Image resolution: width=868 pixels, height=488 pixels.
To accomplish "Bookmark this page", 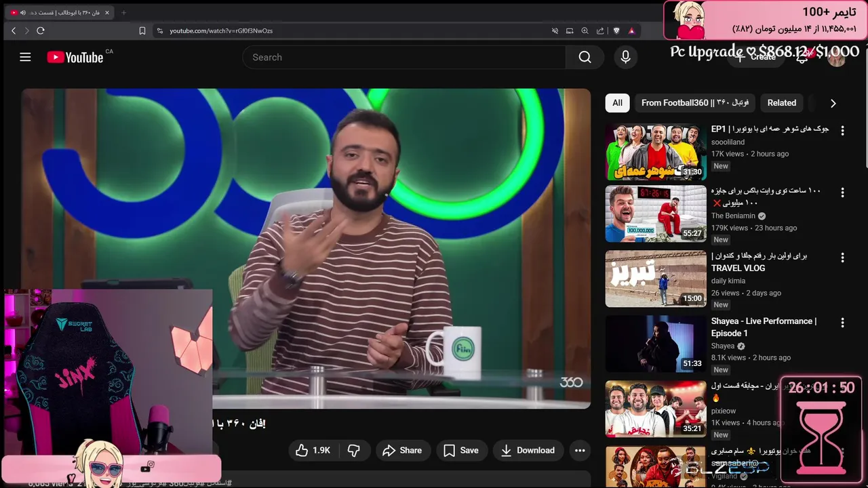I will [x=142, y=30].
